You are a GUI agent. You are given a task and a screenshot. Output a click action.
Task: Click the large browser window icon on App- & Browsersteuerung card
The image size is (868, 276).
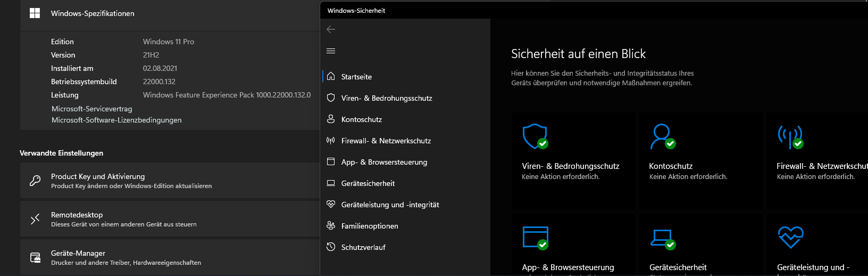(x=535, y=238)
